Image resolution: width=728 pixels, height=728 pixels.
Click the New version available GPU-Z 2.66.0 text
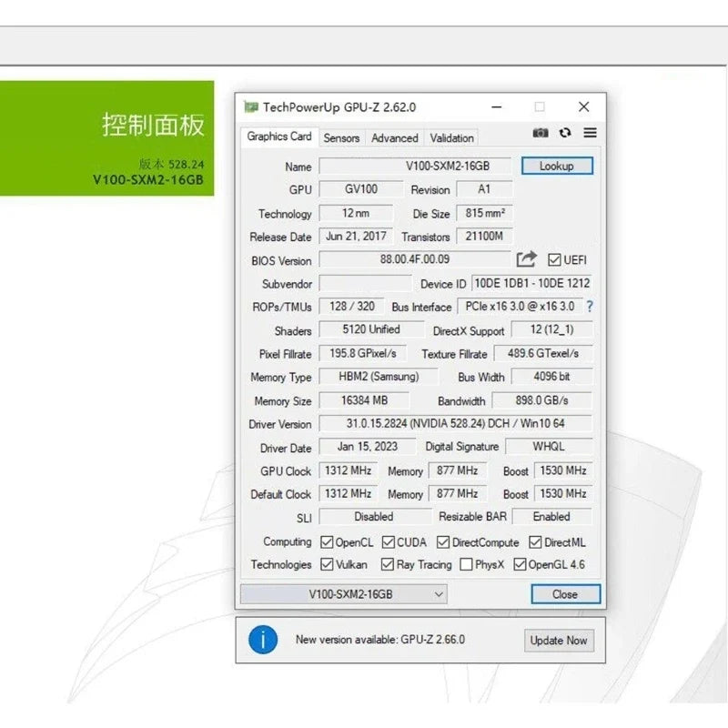point(380,640)
